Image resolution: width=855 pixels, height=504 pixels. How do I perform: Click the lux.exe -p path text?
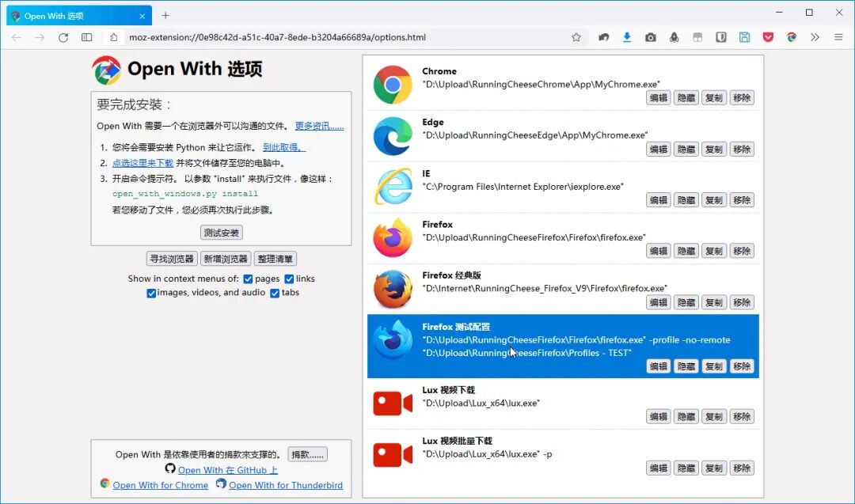[487, 454]
